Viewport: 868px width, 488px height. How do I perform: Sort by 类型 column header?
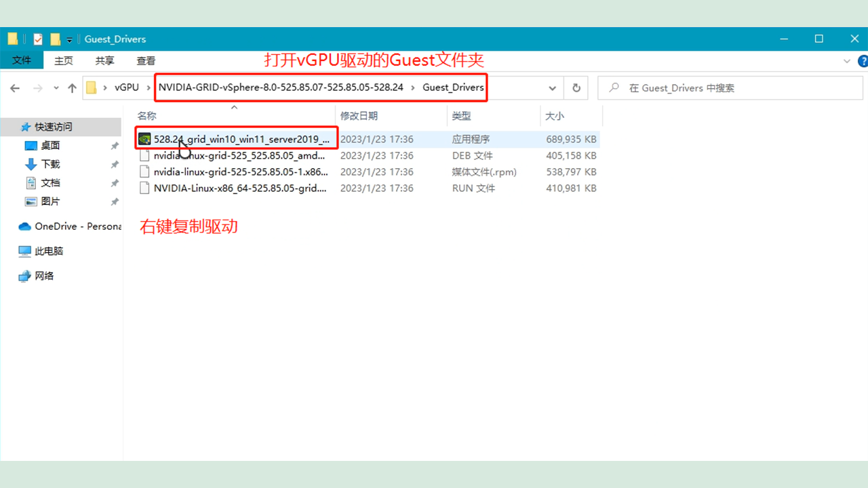click(x=461, y=116)
